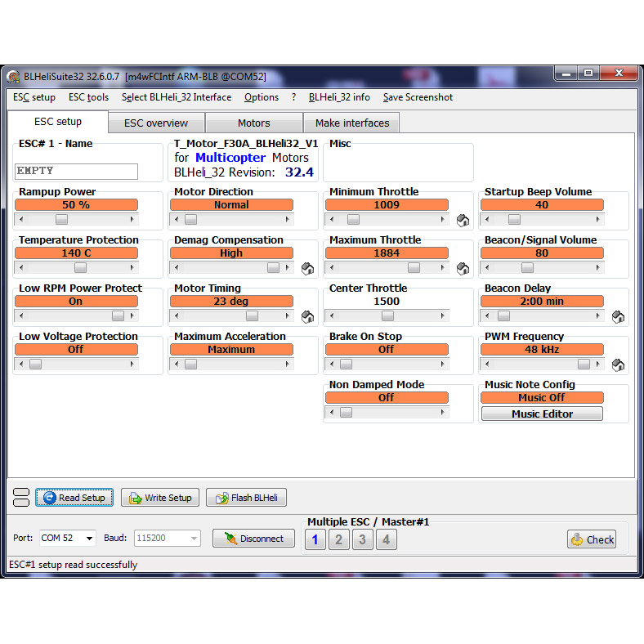Click the '32.4' revision number
Screen dimensions: 644x644
point(299,172)
